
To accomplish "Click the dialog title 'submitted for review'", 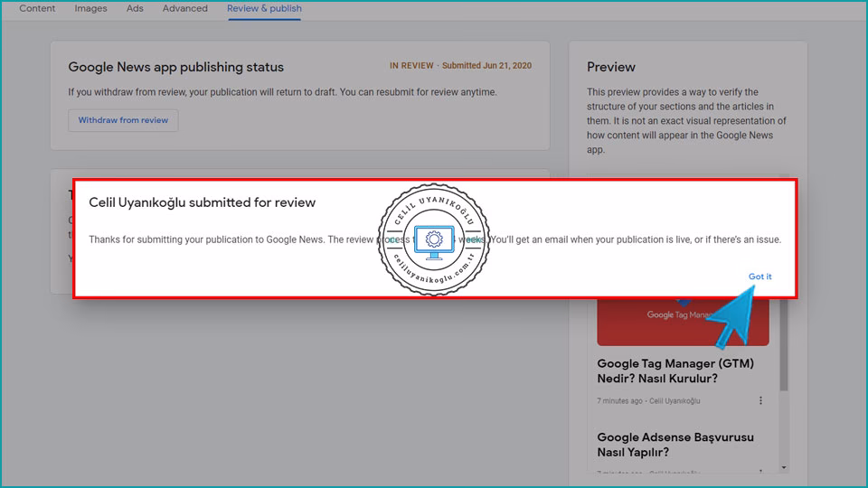I will tap(202, 202).
